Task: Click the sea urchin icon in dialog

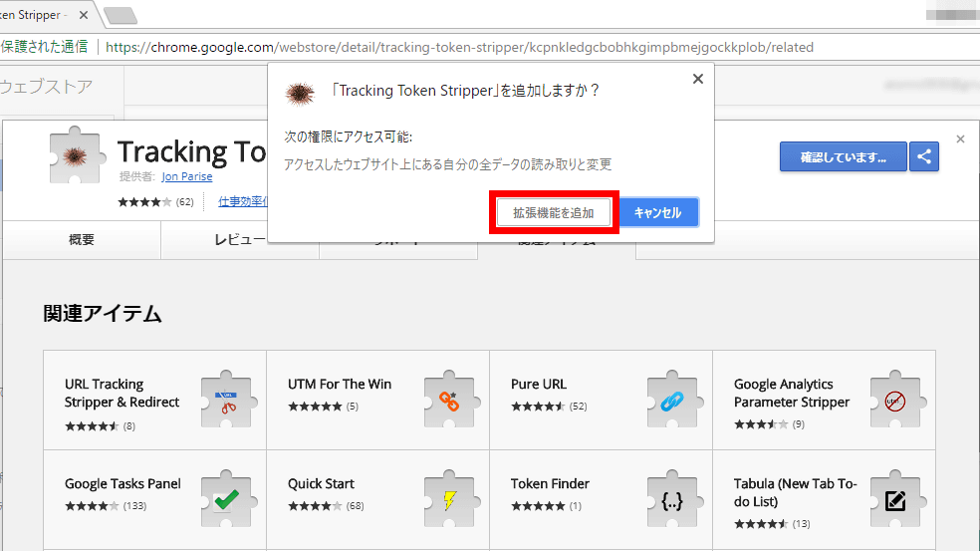Action: coord(300,94)
